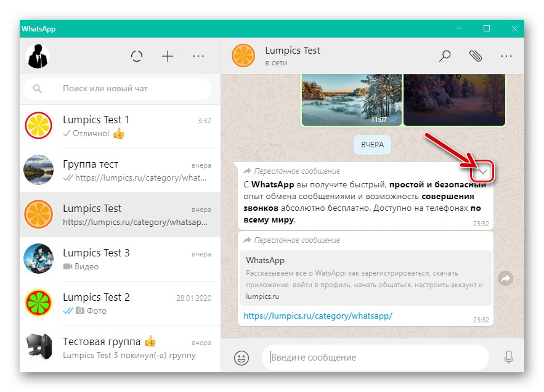Image resolution: width=544 pixels, height=392 pixels.
Task: Open the emoji picker smiley
Action: click(x=242, y=357)
